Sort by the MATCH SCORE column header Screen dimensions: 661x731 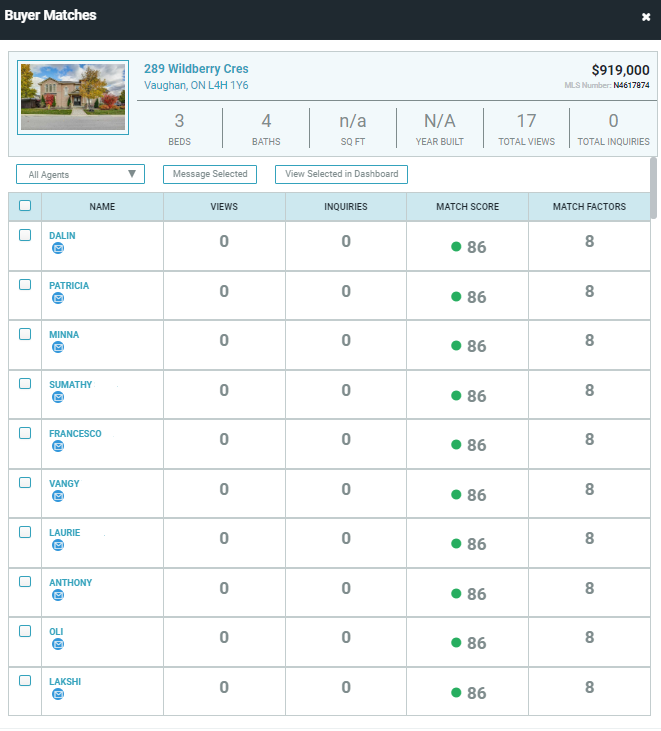(467, 207)
